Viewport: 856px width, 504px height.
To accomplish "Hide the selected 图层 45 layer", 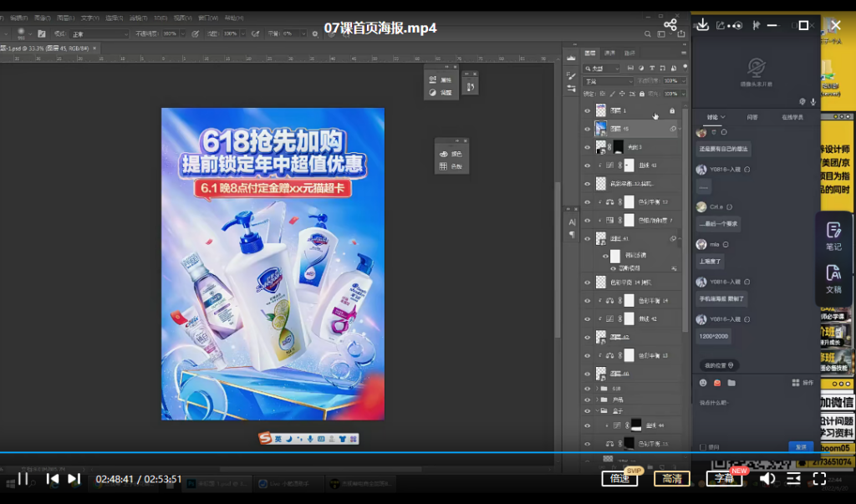I will coord(588,129).
